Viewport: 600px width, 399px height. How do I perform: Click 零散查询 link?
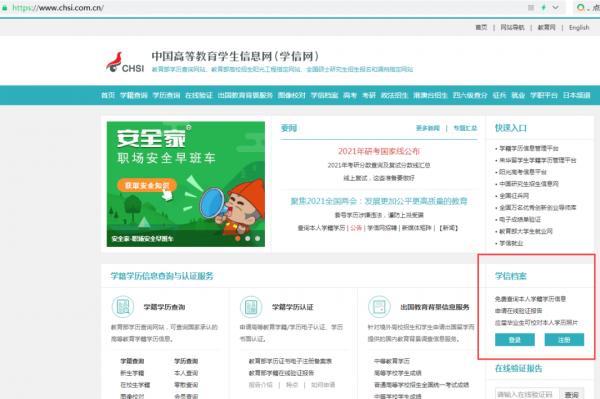(186, 385)
